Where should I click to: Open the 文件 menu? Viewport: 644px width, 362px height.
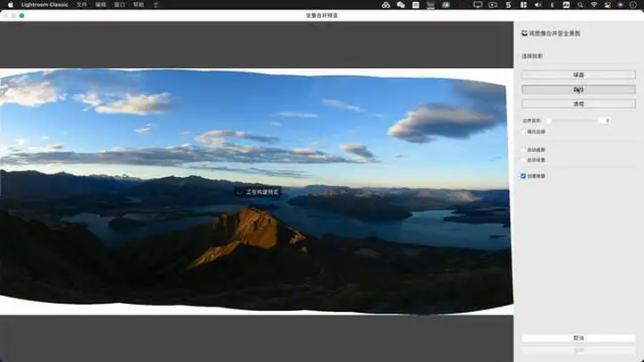coord(82,4)
